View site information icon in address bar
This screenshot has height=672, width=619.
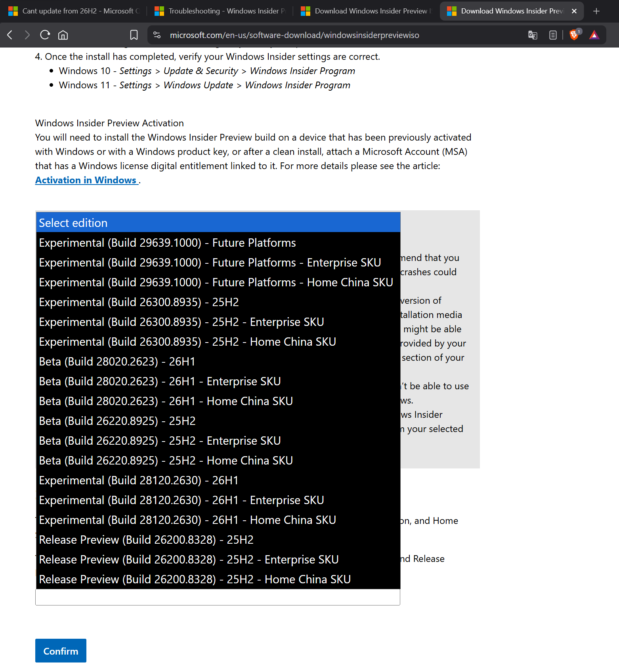coord(157,35)
